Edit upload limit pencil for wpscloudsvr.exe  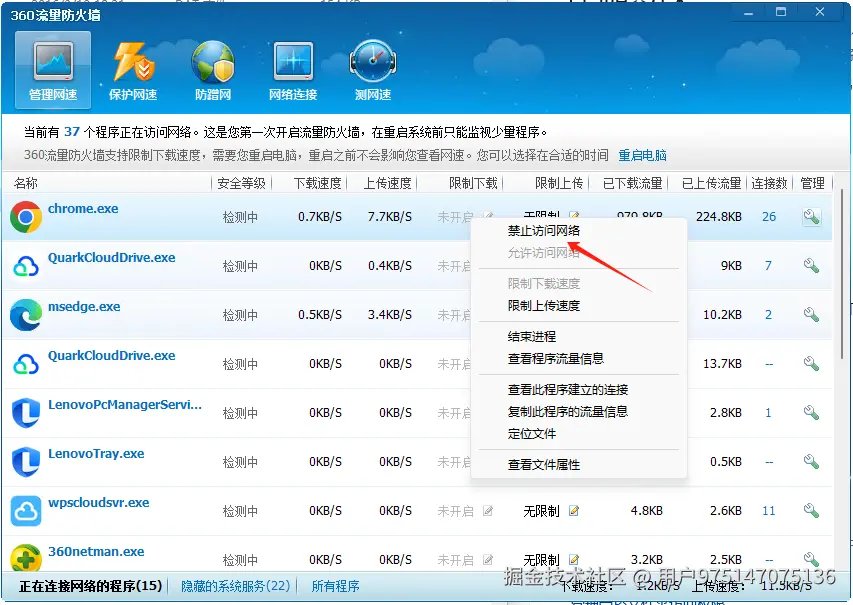(x=574, y=511)
